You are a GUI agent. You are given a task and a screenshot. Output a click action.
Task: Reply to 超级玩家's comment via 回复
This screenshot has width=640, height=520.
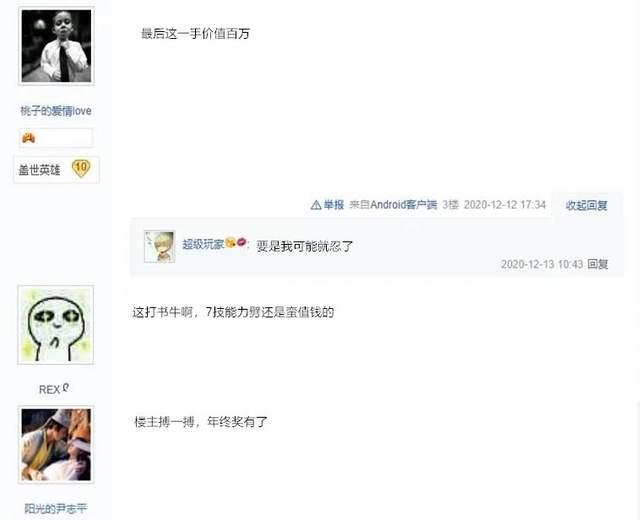[x=598, y=264]
